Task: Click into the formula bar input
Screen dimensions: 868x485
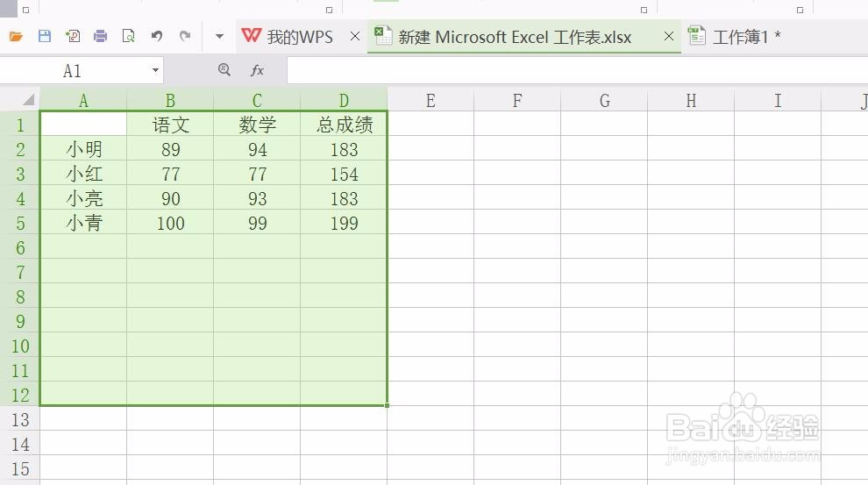Action: click(578, 70)
